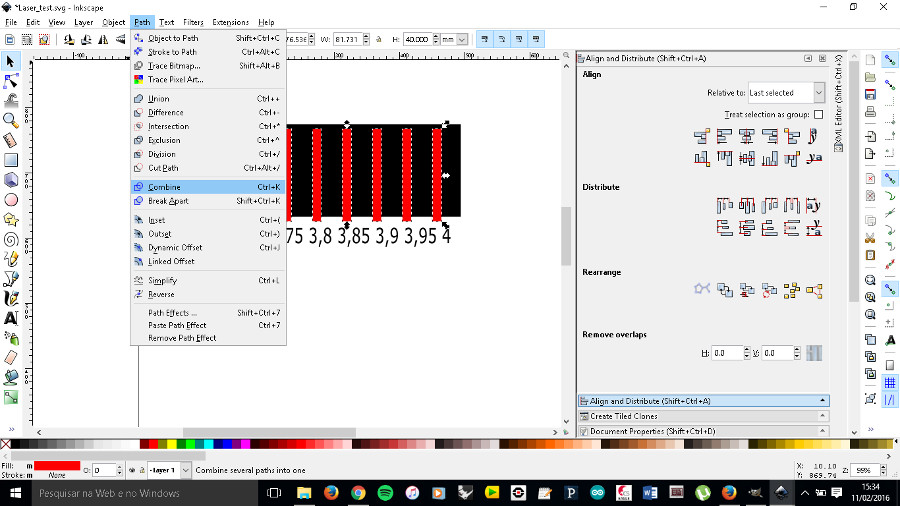900x506 pixels.
Task: Toggle Treat selection as group checkbox
Action: coord(818,115)
